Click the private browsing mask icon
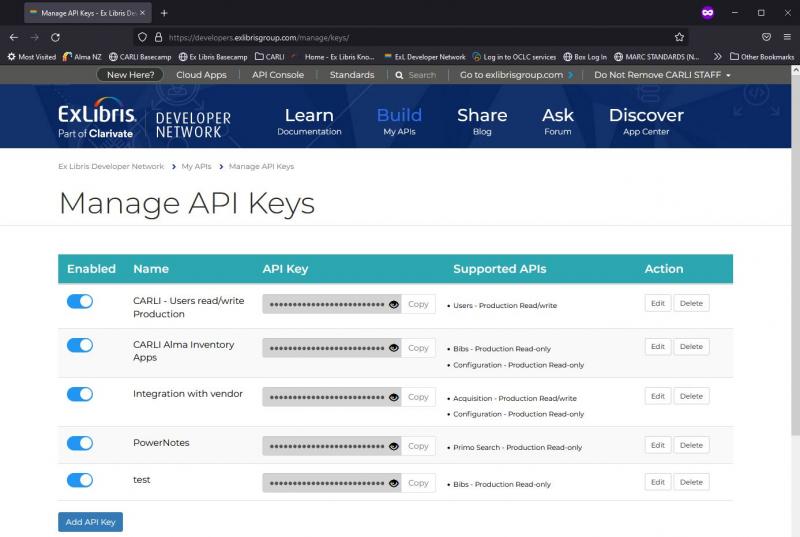 click(708, 13)
